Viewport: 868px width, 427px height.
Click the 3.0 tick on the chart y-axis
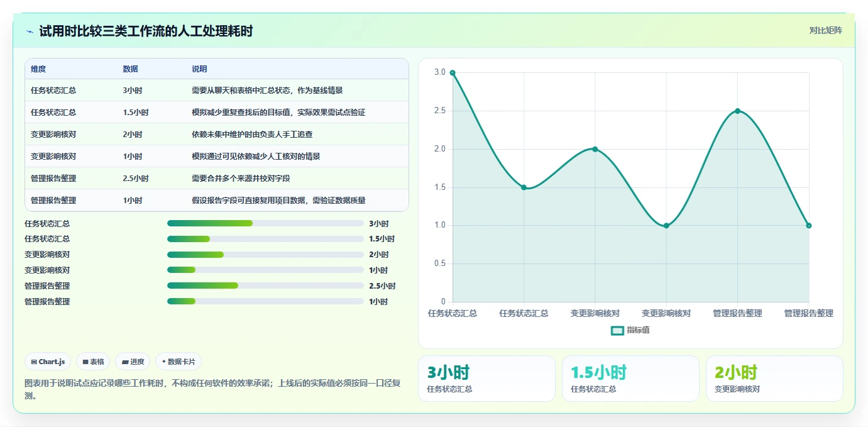tap(440, 72)
